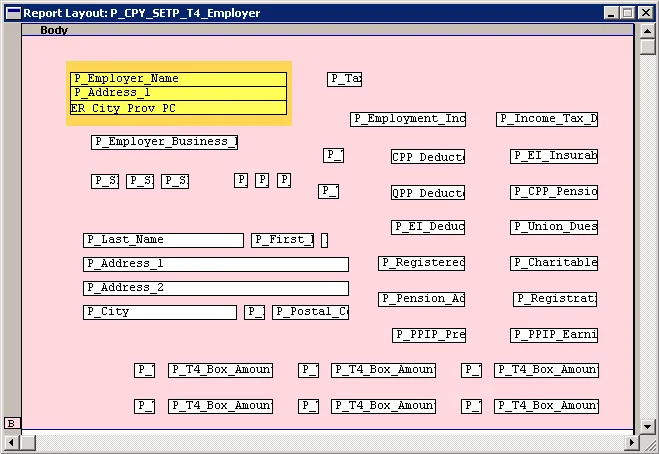Close the Report Layout window
This screenshot has height=454, width=659.
pyautogui.click(x=645, y=13)
